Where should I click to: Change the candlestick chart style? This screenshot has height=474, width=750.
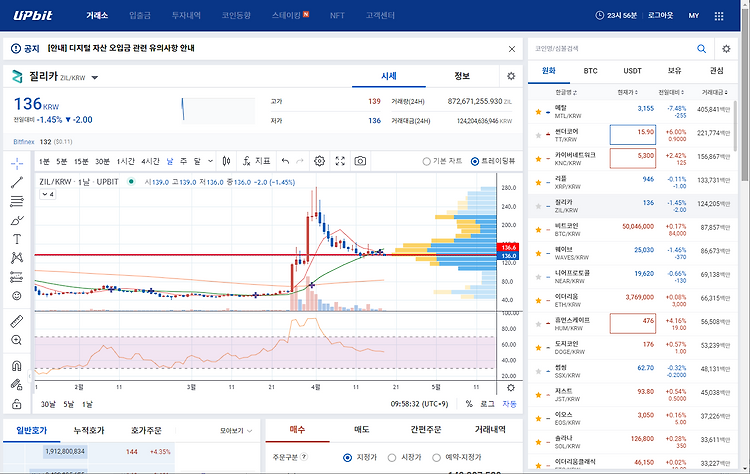tap(227, 161)
